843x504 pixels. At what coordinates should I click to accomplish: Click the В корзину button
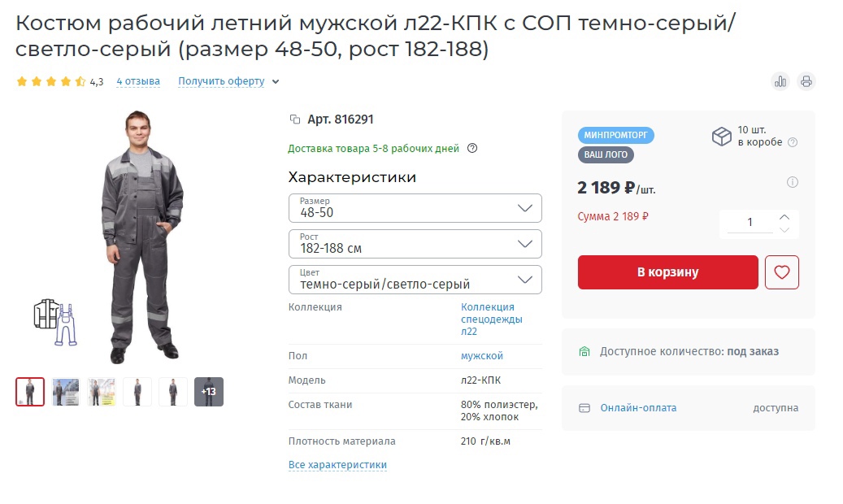tap(667, 272)
